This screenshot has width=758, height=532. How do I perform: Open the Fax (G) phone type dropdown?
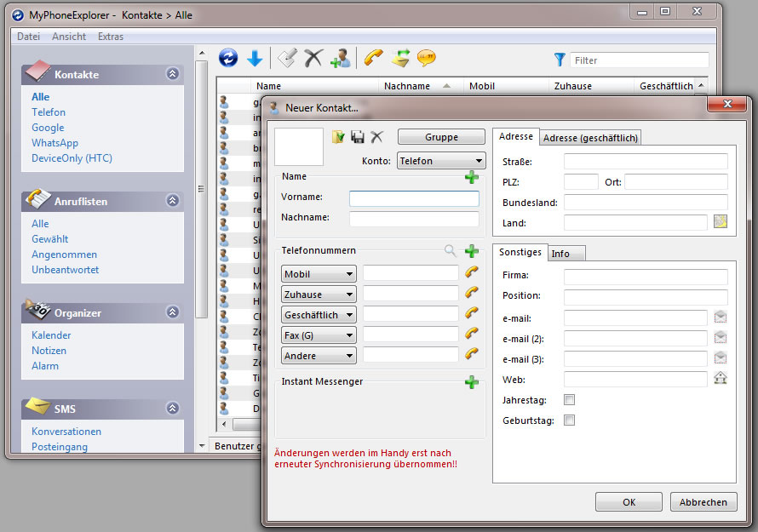[319, 335]
